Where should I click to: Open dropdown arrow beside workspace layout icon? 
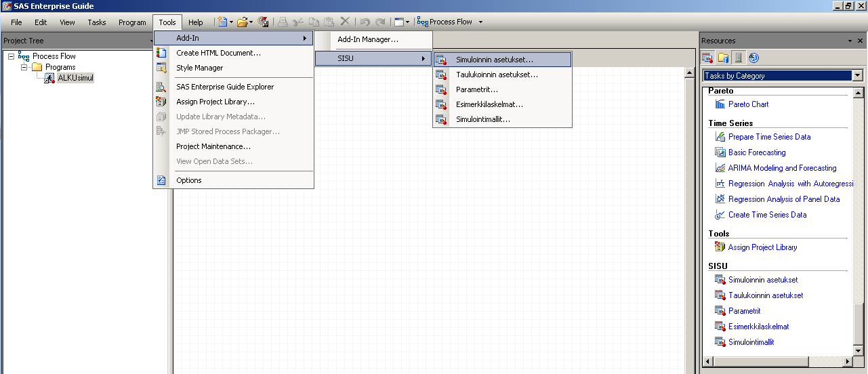(408, 22)
